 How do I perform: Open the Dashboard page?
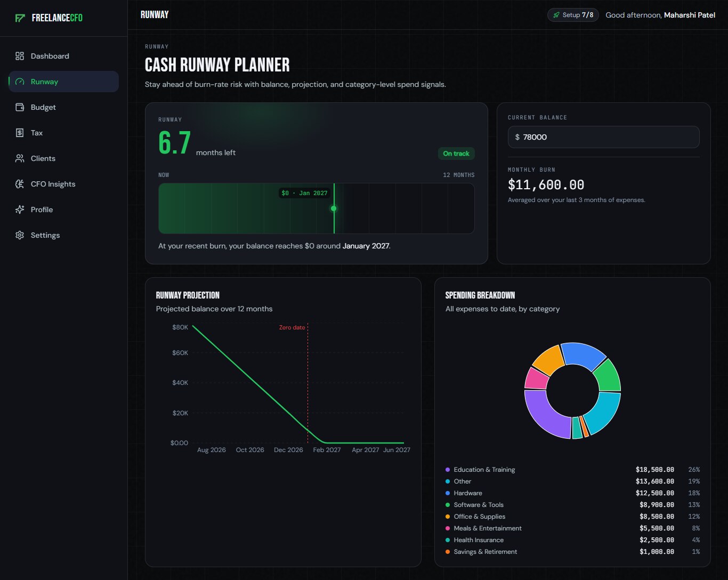[63, 56]
